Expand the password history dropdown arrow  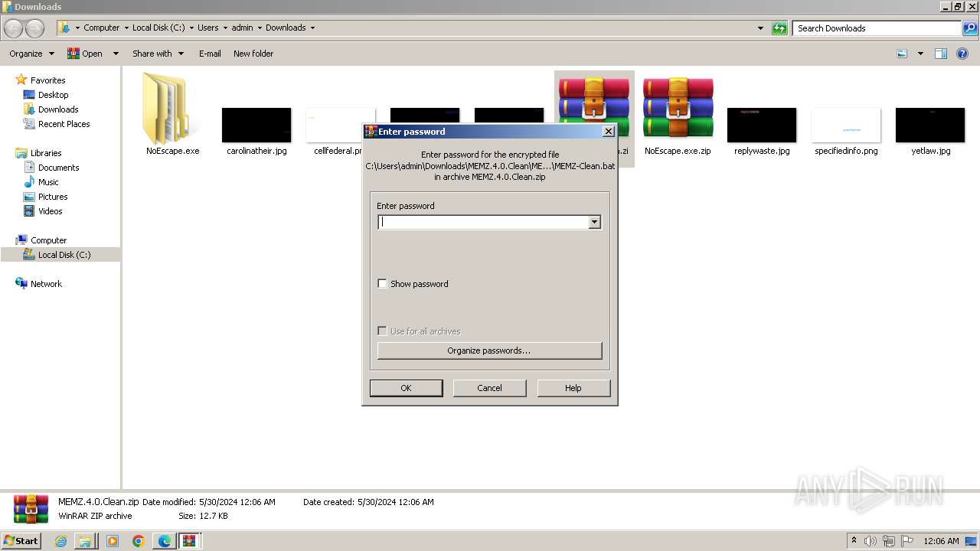click(x=594, y=222)
